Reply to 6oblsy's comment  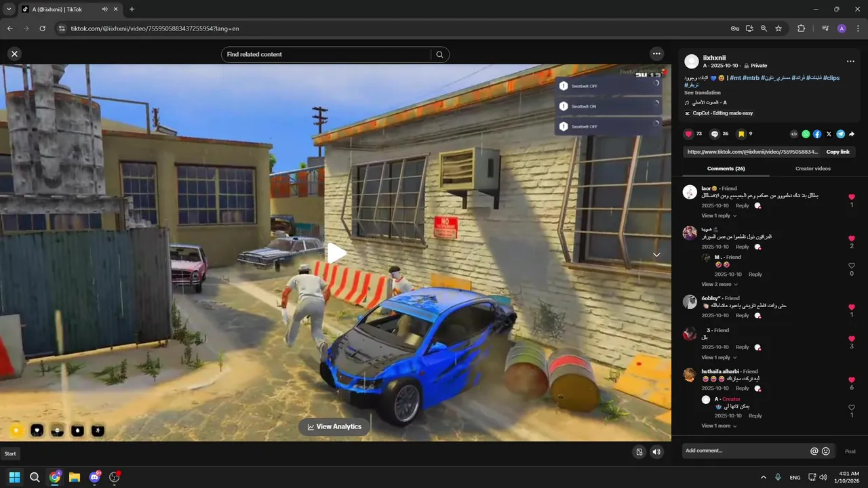743,315
